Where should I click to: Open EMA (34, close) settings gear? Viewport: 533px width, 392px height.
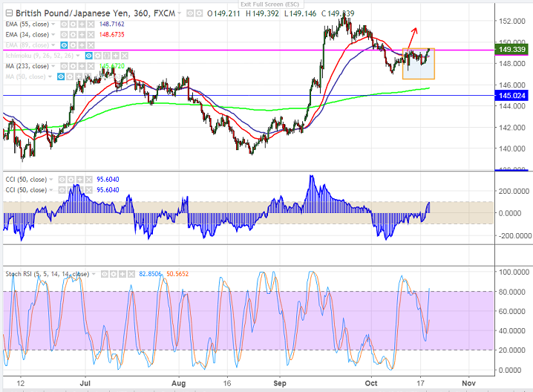coord(73,35)
